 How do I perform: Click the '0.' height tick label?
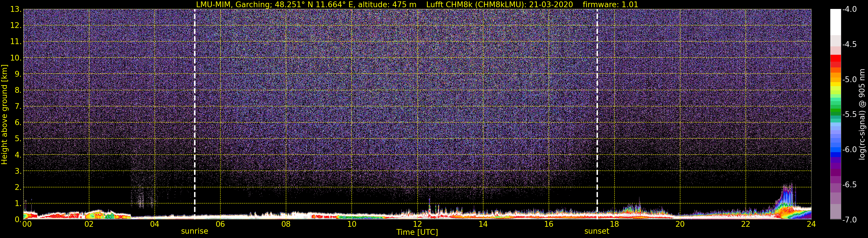click(18, 220)
